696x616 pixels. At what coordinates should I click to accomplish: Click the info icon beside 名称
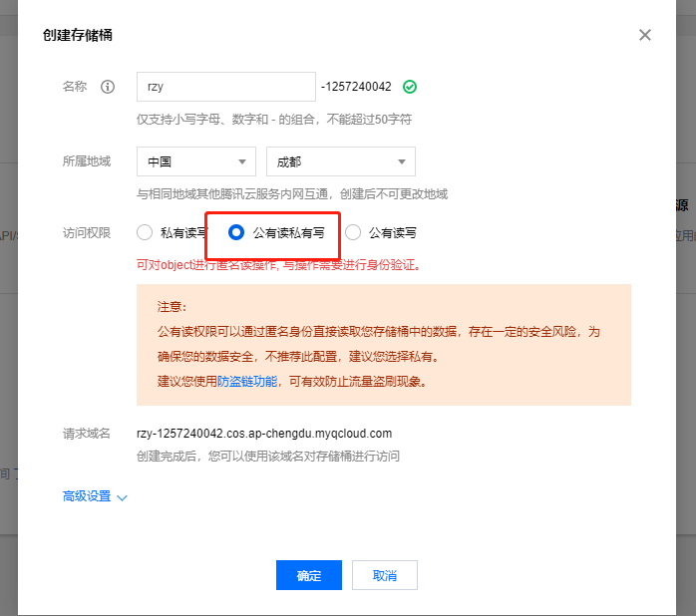pyautogui.click(x=108, y=87)
